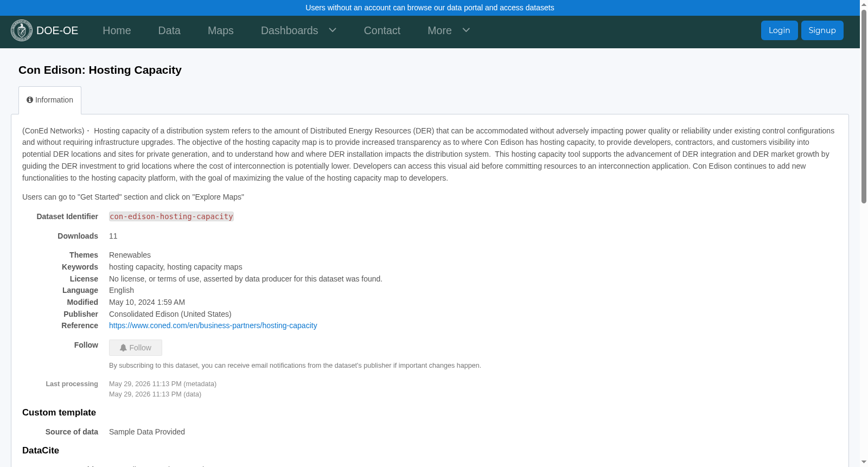Click 'Sample Data Provided' value

147,432
